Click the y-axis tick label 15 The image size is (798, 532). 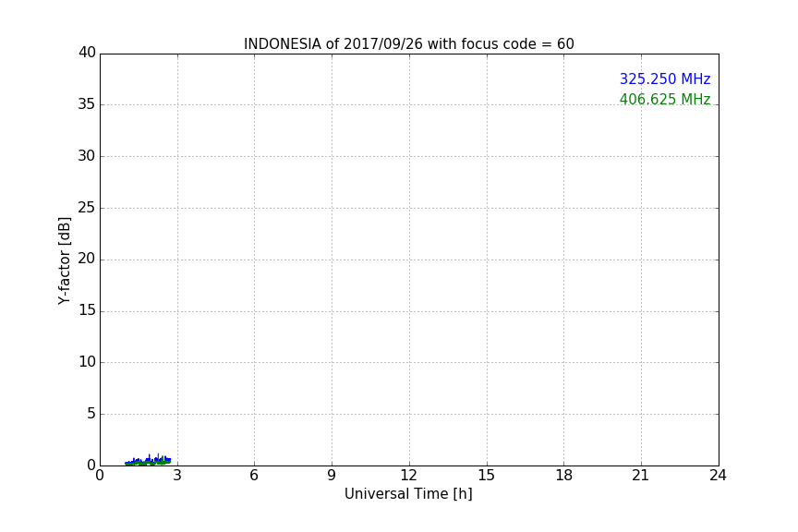tap(87, 310)
